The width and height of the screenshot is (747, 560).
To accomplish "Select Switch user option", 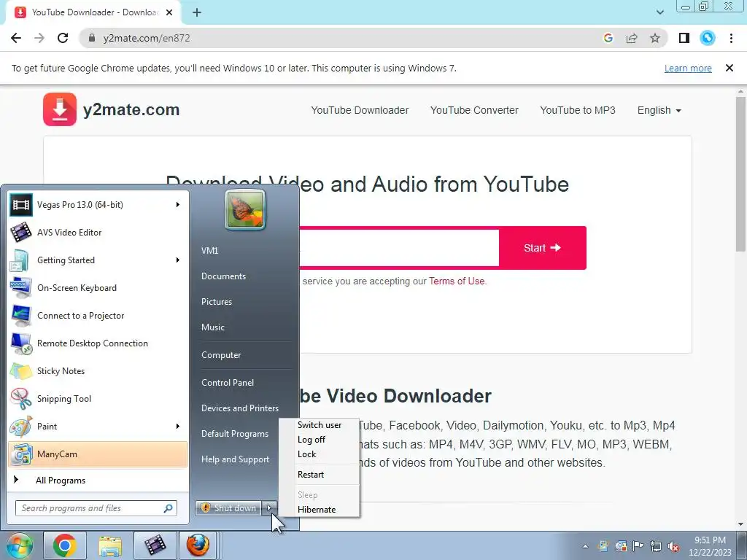I will 320,425.
